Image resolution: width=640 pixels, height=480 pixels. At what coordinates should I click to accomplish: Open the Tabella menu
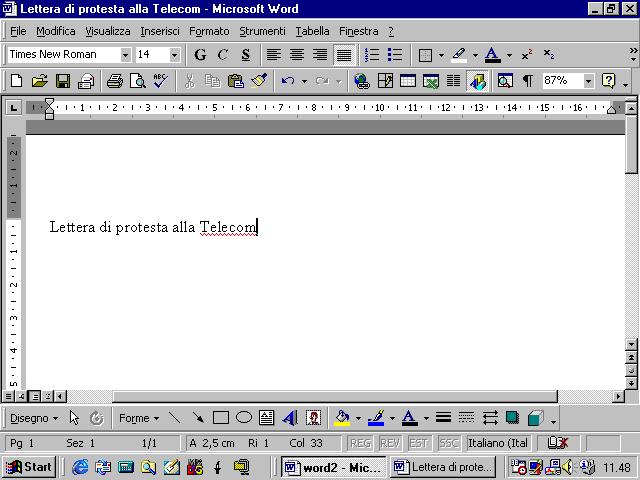[x=312, y=31]
